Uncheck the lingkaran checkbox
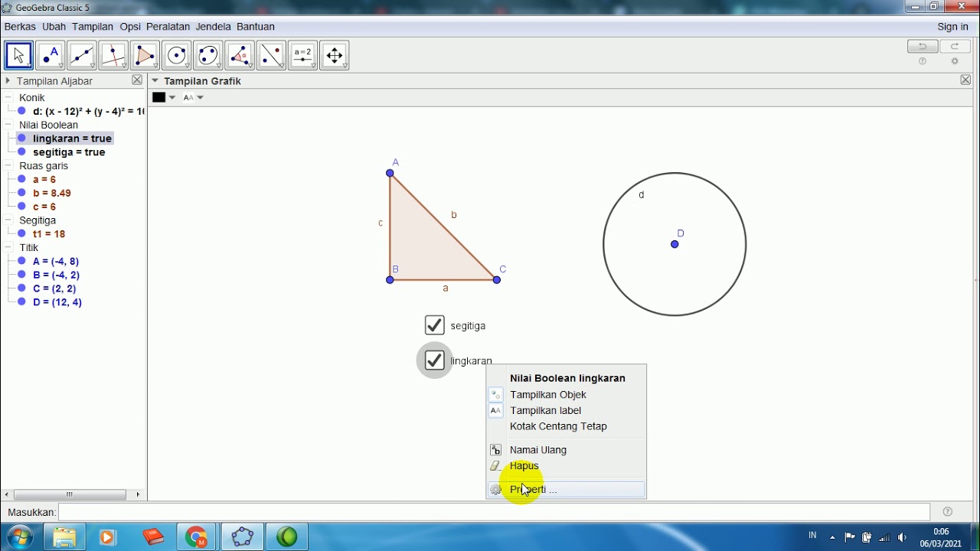Viewport: 980px width, 551px height. pyautogui.click(x=435, y=360)
